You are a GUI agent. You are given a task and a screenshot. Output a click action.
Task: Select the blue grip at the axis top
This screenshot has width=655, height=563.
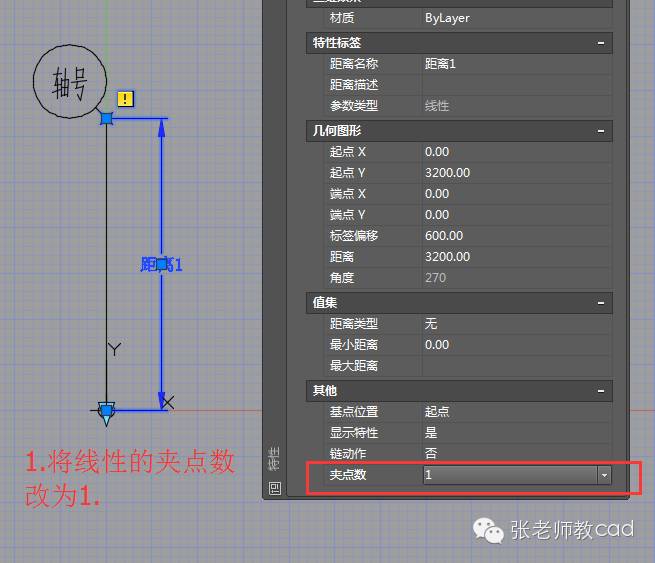pos(107,119)
